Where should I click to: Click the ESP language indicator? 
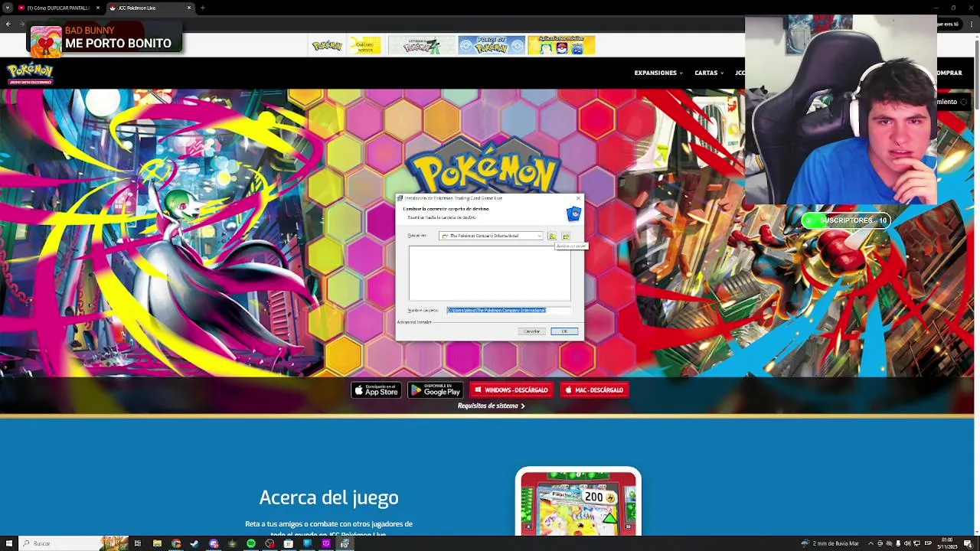(x=928, y=543)
